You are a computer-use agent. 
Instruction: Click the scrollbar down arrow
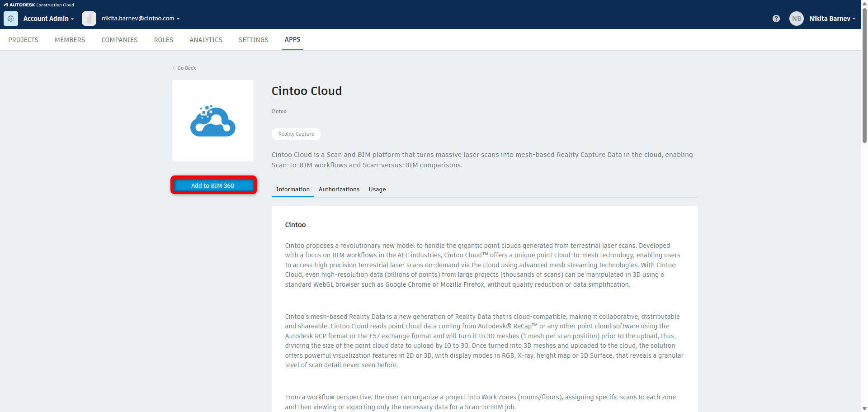[864, 408]
